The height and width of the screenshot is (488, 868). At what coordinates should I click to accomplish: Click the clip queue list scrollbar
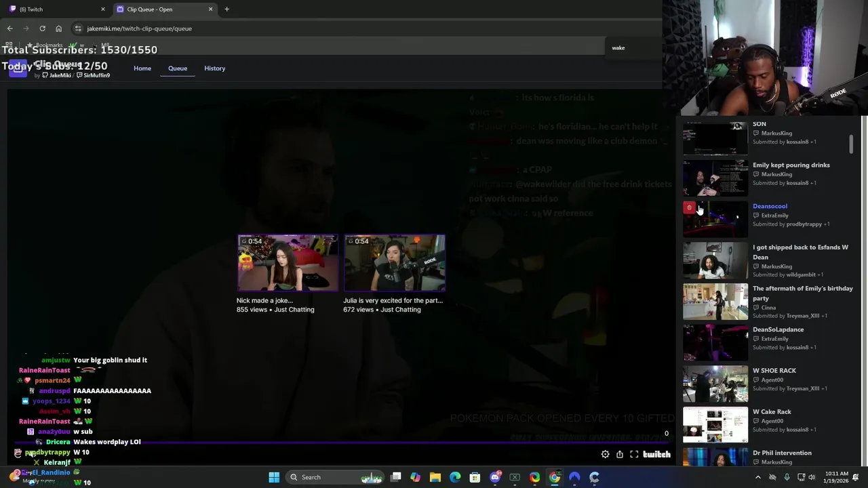[x=850, y=144]
